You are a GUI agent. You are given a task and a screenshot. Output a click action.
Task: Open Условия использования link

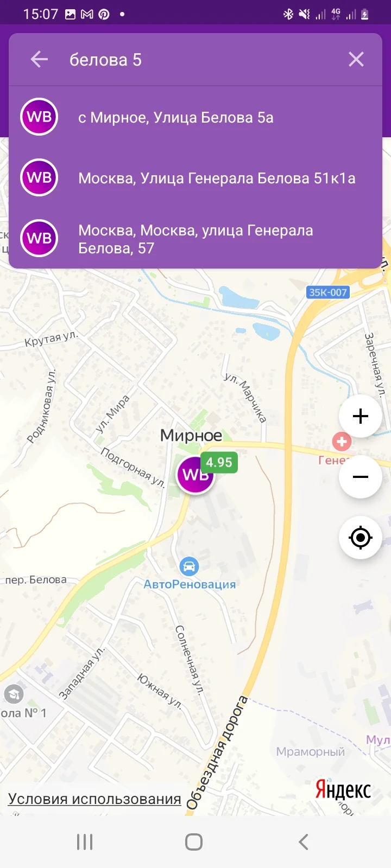[x=94, y=799]
